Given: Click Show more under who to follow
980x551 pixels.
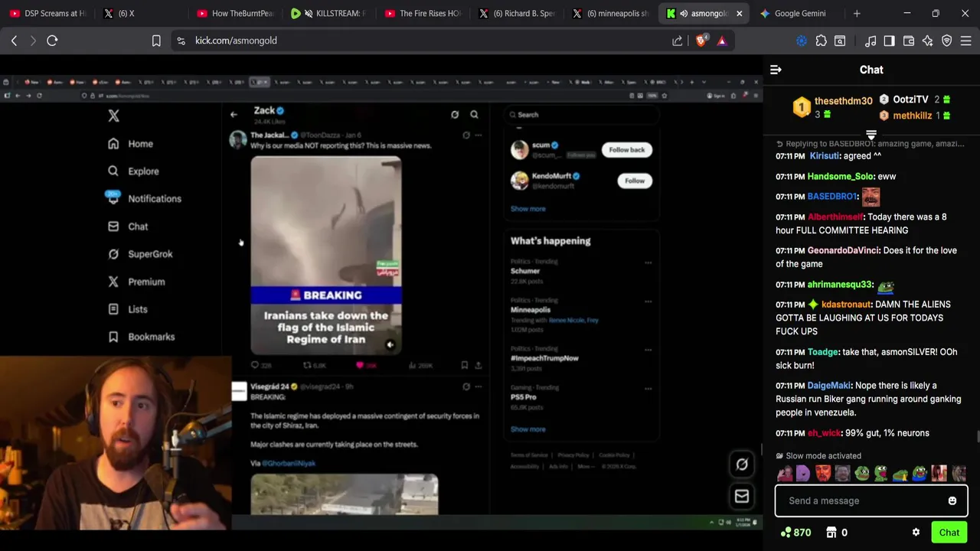Looking at the screenshot, I should (528, 209).
